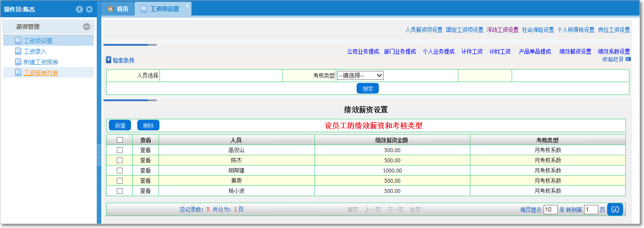Viewport: 644px width, 228px height.
Task: Select the checkbox for 胡帮建 row
Action: click(x=119, y=171)
